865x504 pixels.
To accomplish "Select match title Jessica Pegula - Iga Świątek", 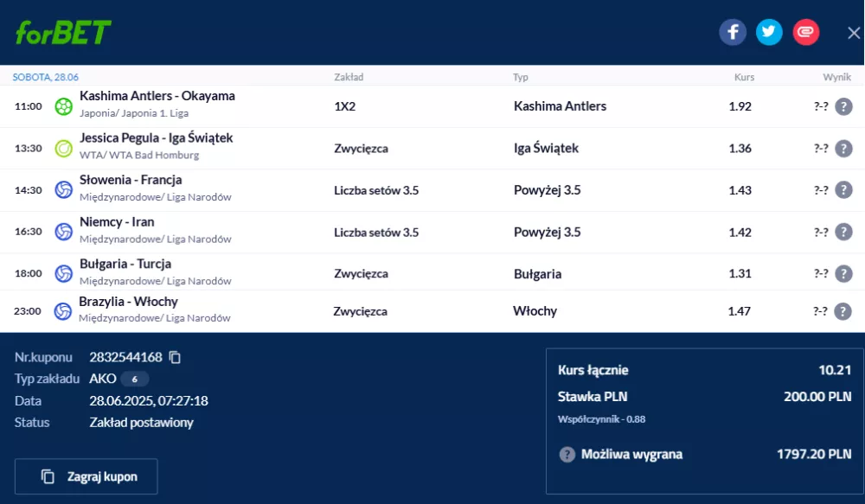I will pos(156,137).
